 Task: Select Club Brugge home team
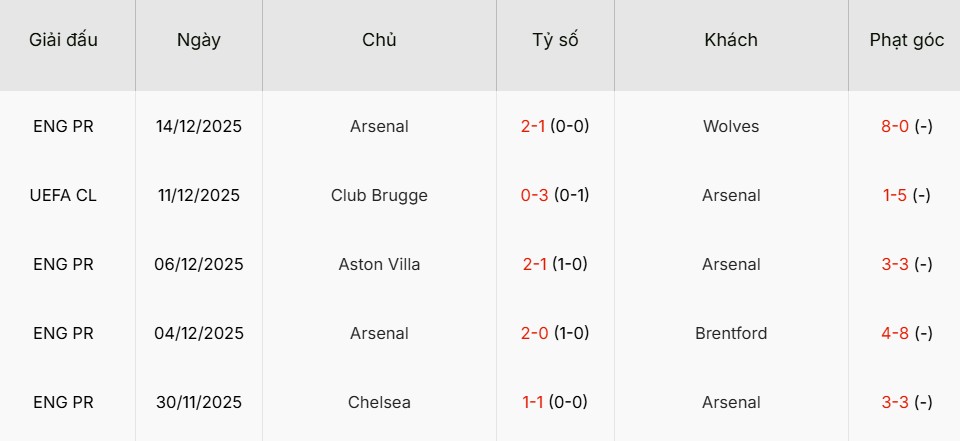pyautogui.click(x=379, y=195)
